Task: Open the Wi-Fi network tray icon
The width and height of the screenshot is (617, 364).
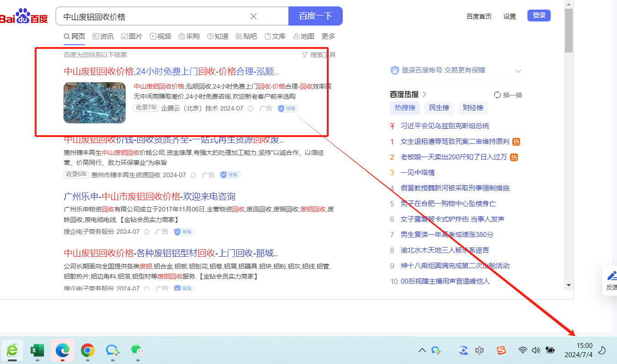Action: tap(522, 350)
